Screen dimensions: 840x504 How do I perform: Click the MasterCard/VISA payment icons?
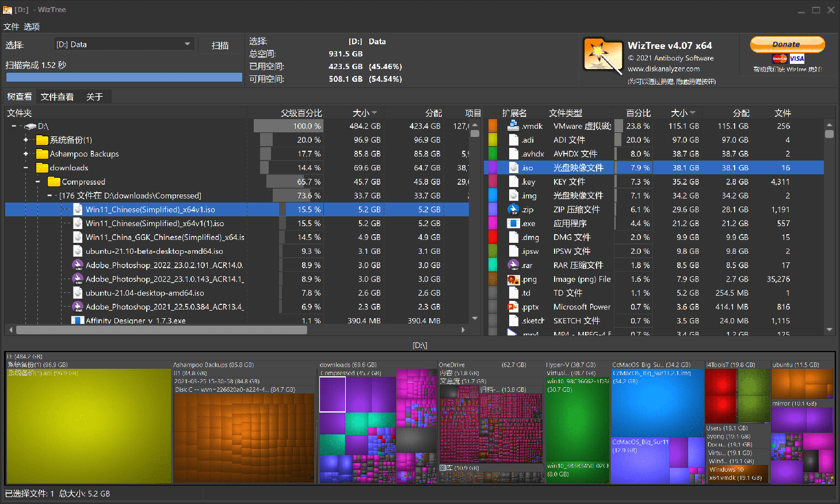[788, 59]
